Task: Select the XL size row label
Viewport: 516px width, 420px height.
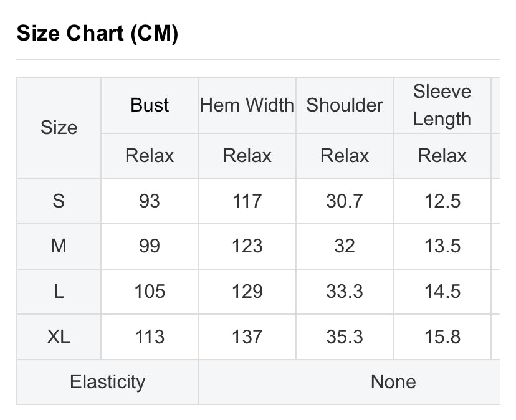Action: tap(59, 337)
